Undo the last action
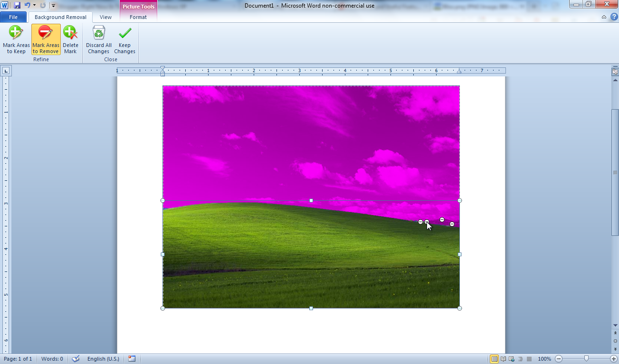This screenshot has height=364, width=619. (27, 5)
